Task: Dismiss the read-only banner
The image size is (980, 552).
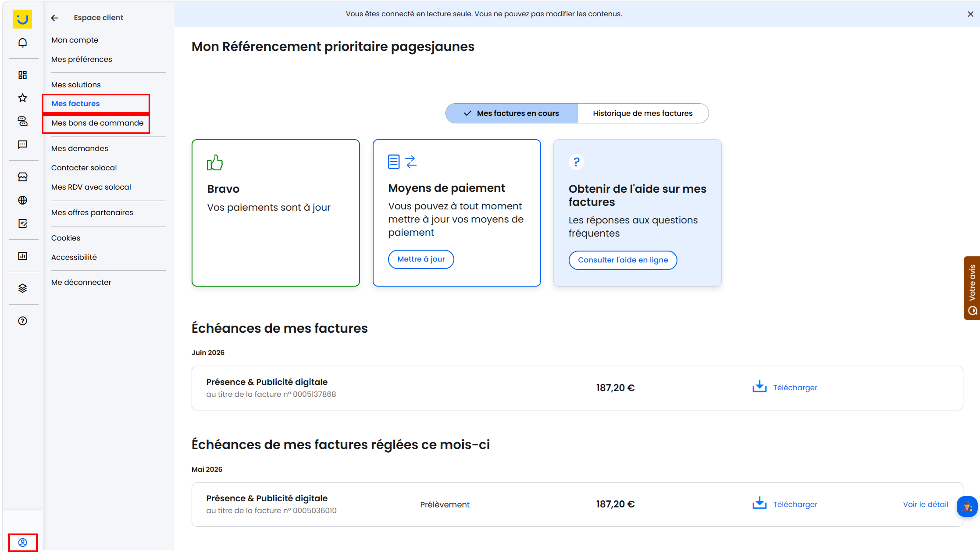Action: tap(970, 14)
